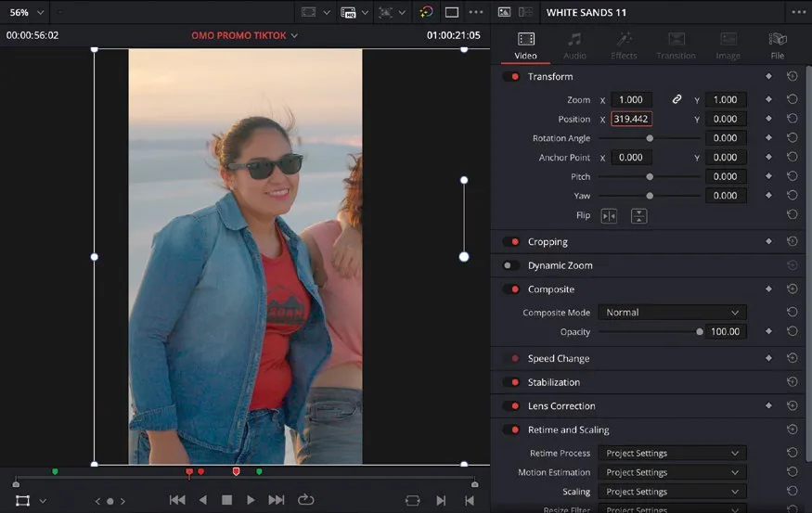Image resolution: width=812 pixels, height=513 pixels.
Task: Open the transform overlay mode dropdown arrow
Action: pos(43,501)
